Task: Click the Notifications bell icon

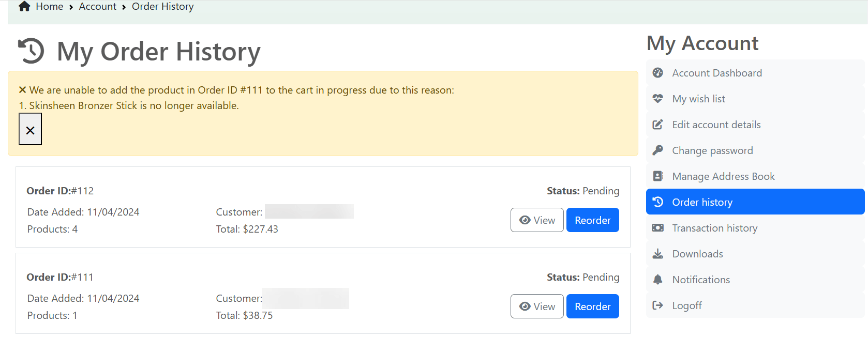Action: click(x=657, y=280)
